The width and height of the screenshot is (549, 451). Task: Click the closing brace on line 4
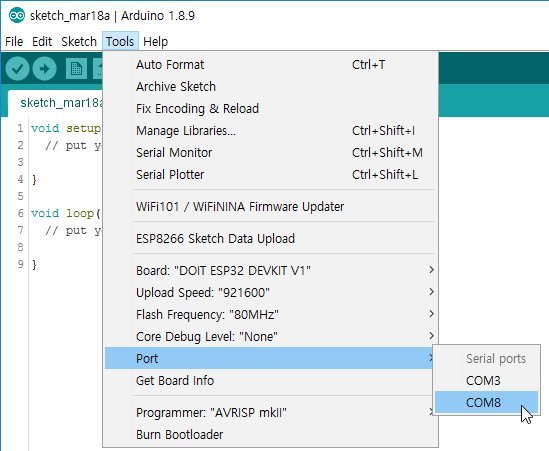pyautogui.click(x=34, y=180)
